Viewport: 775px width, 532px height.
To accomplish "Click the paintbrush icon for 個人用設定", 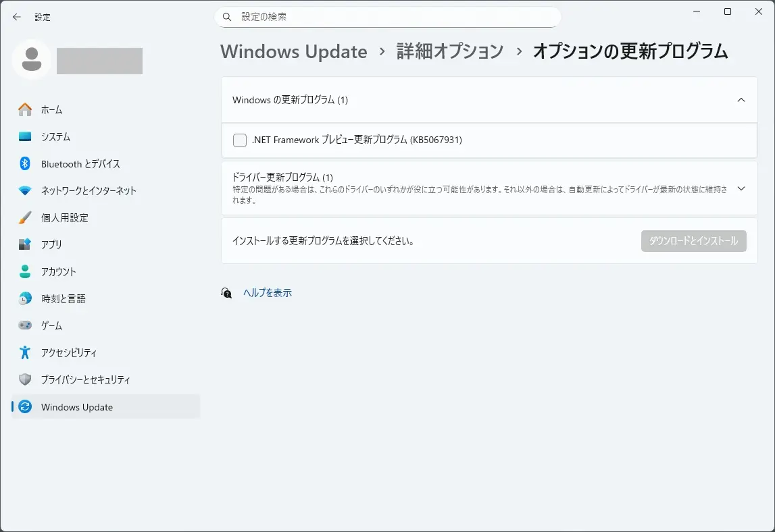I will point(25,217).
